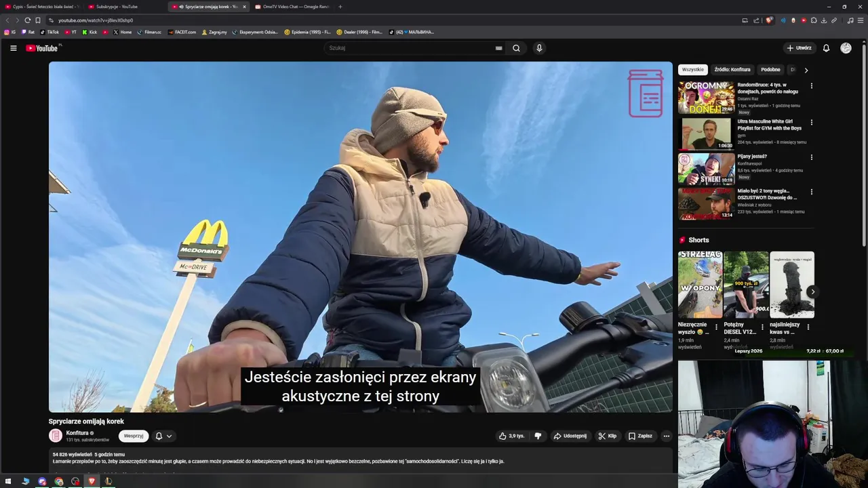Viewport: 868px width, 488px height.
Task: Click the channel watermark on video
Action: click(645, 94)
